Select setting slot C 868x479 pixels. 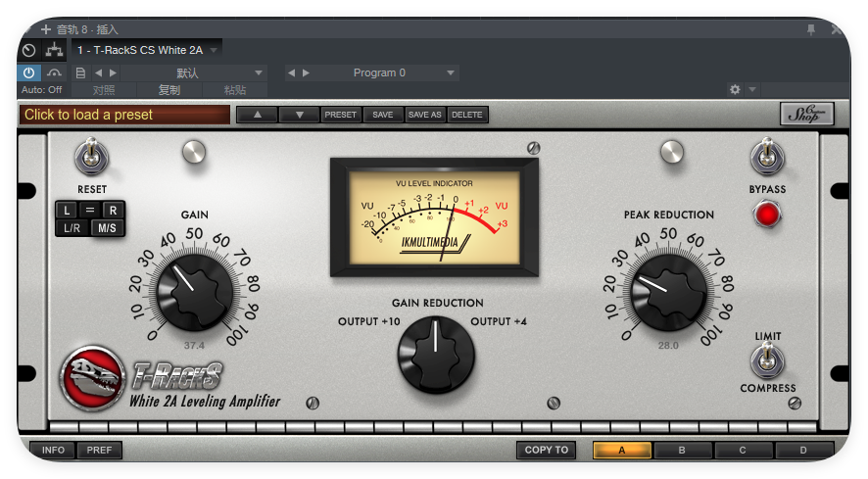click(743, 451)
